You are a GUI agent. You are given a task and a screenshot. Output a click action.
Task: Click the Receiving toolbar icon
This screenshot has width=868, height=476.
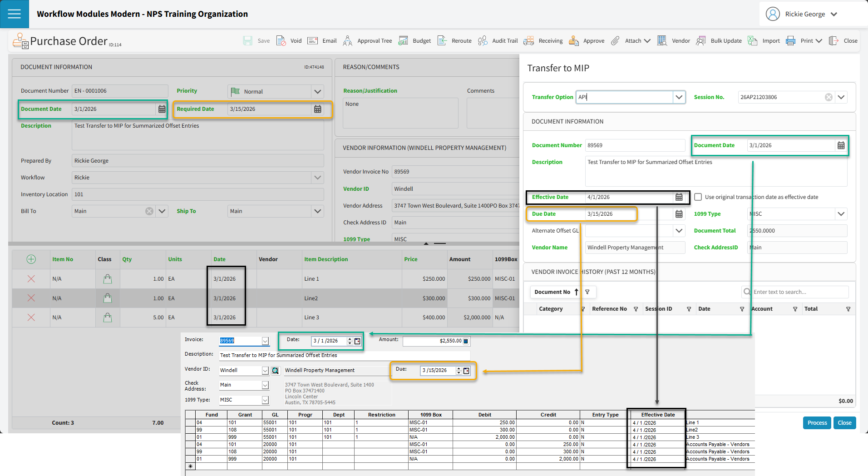[528, 41]
